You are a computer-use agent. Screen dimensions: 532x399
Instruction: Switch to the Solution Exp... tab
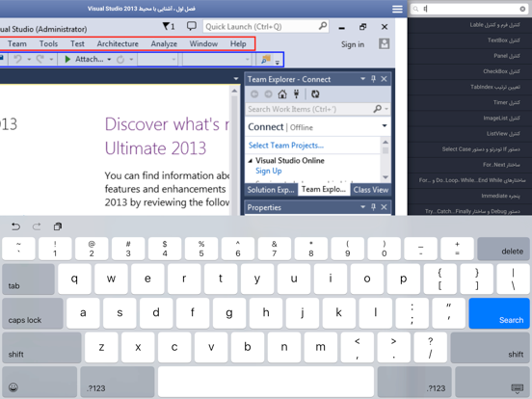click(x=271, y=190)
